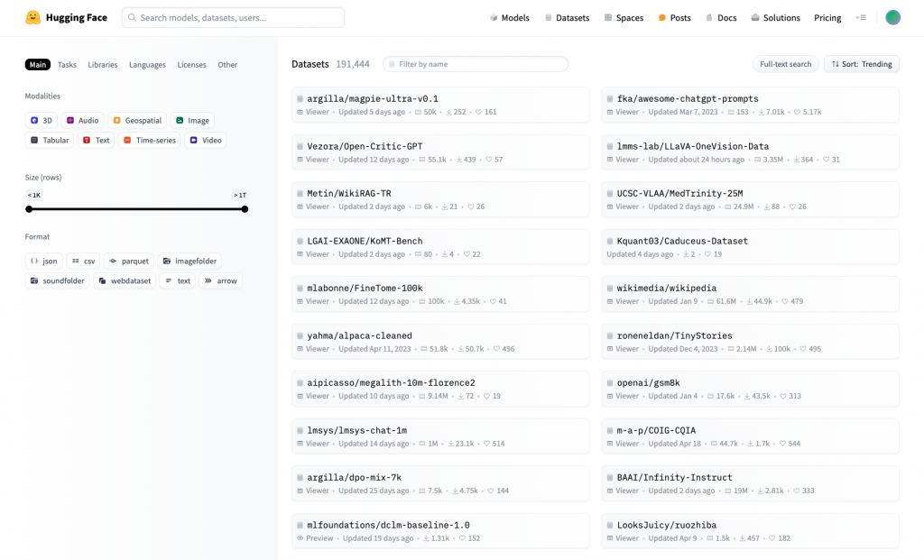Click the Preview eye icon on mlfoundations/dclm-baseline-1.0

pos(300,538)
